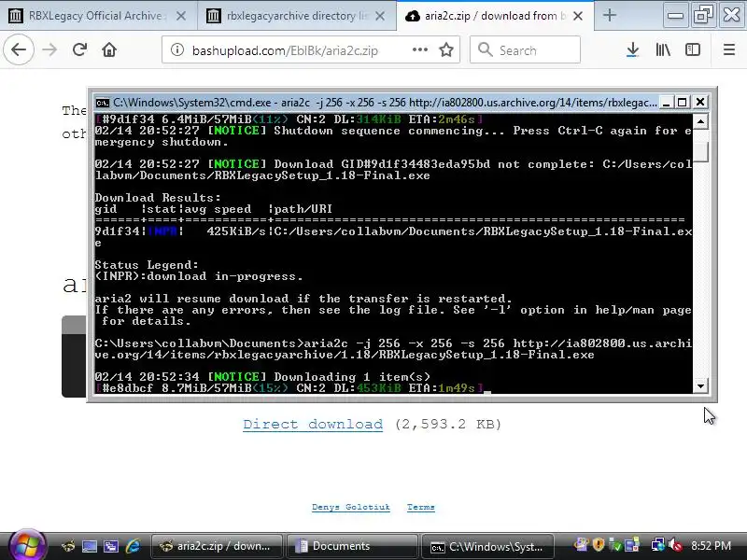Toggle the Firefox sidebar view
Screen dimensions: 747x560
[693, 49]
